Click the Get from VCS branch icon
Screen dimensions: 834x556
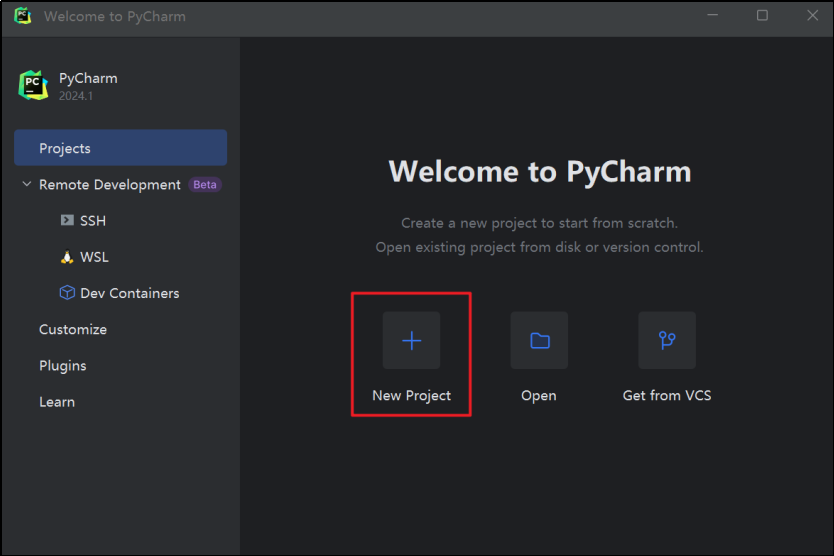(667, 341)
